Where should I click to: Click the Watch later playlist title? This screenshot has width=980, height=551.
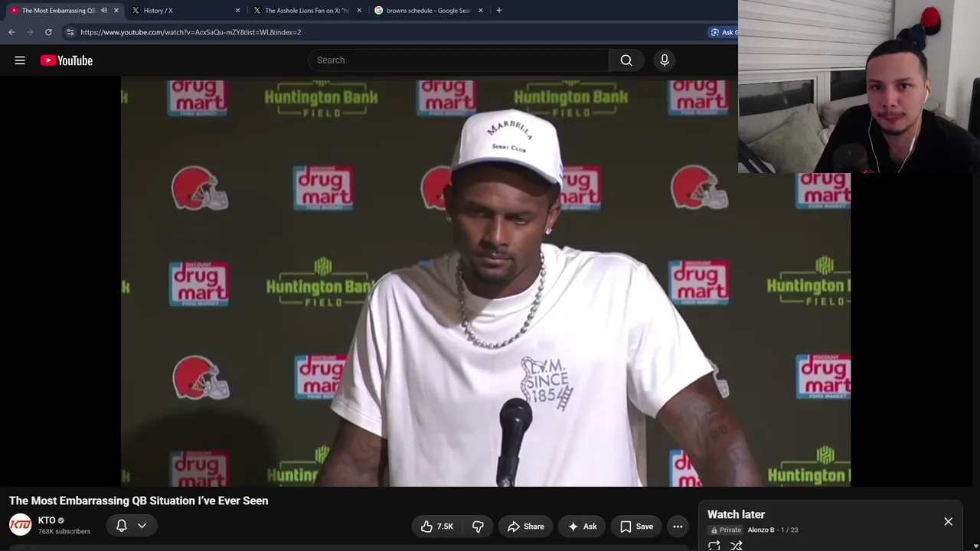point(736,514)
